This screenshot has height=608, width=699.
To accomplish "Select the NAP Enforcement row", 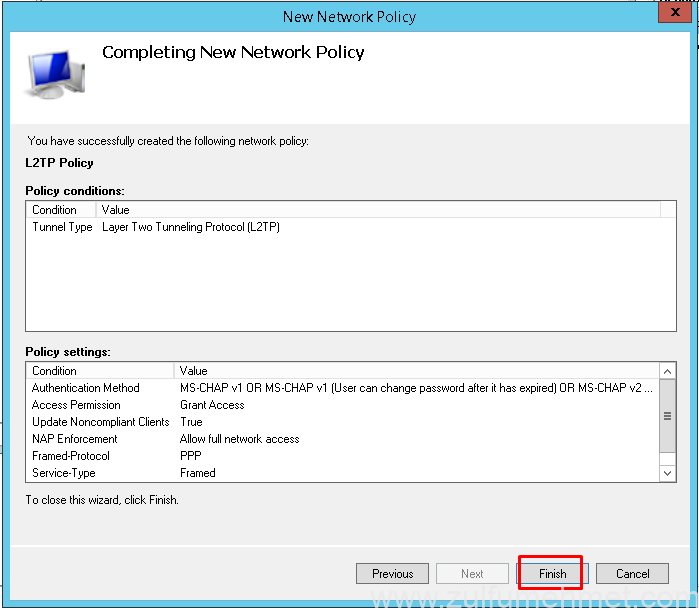I will (x=342, y=439).
